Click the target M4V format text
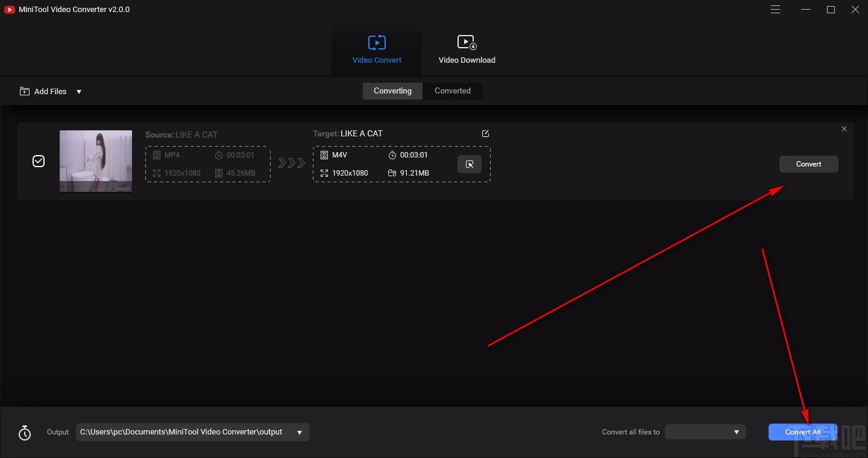Screen dimensions: 868x458 (339, 155)
